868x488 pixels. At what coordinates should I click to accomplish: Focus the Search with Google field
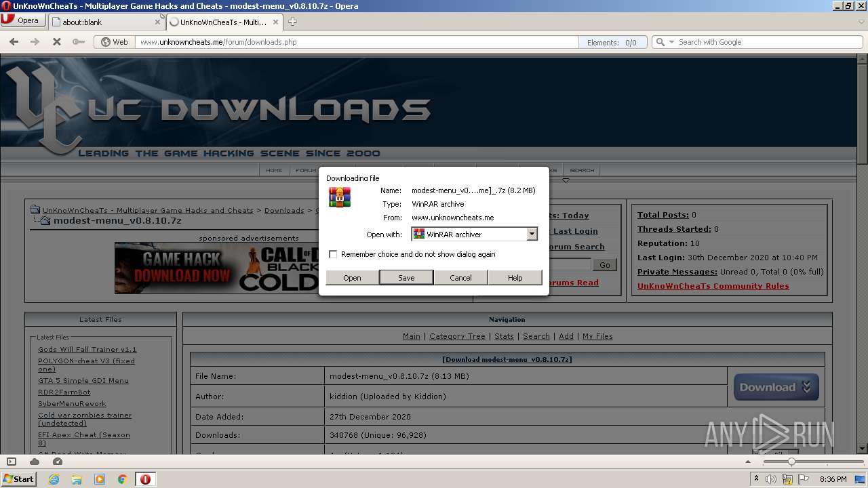tap(769, 42)
